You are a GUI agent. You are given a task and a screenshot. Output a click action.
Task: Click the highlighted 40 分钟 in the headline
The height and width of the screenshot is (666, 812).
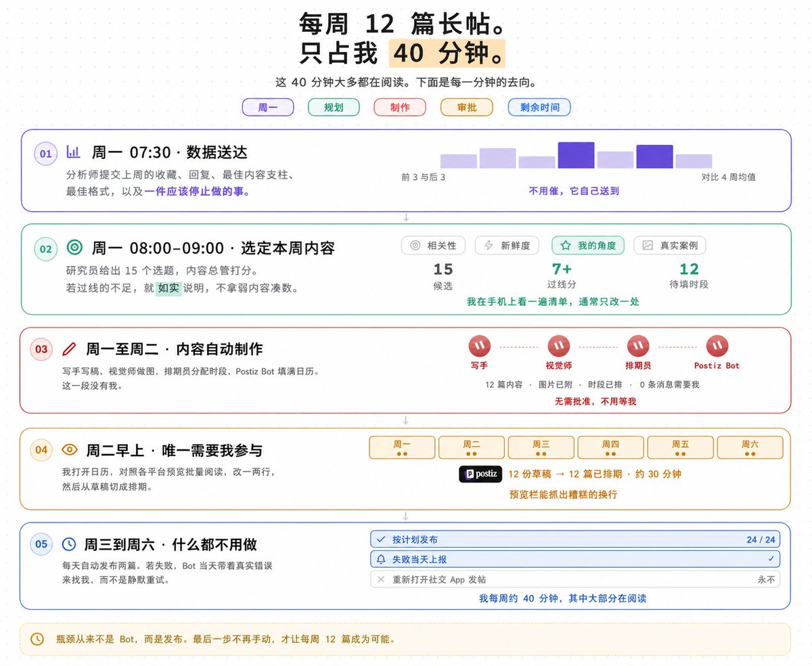pos(447,53)
